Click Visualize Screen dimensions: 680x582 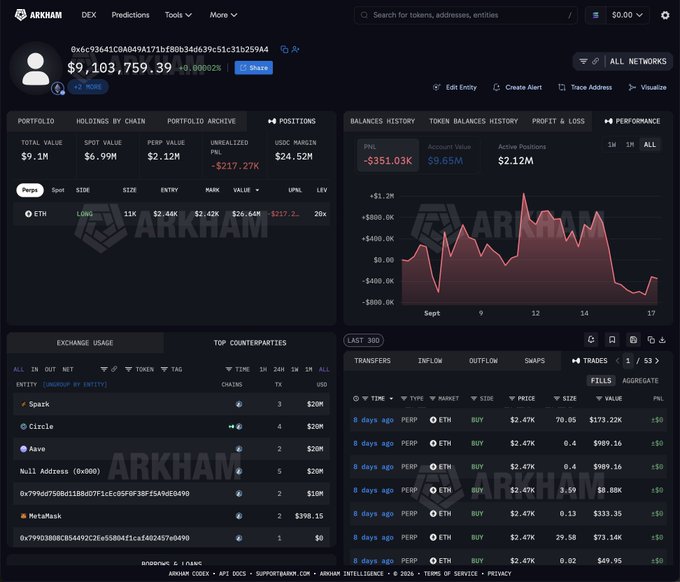647,87
